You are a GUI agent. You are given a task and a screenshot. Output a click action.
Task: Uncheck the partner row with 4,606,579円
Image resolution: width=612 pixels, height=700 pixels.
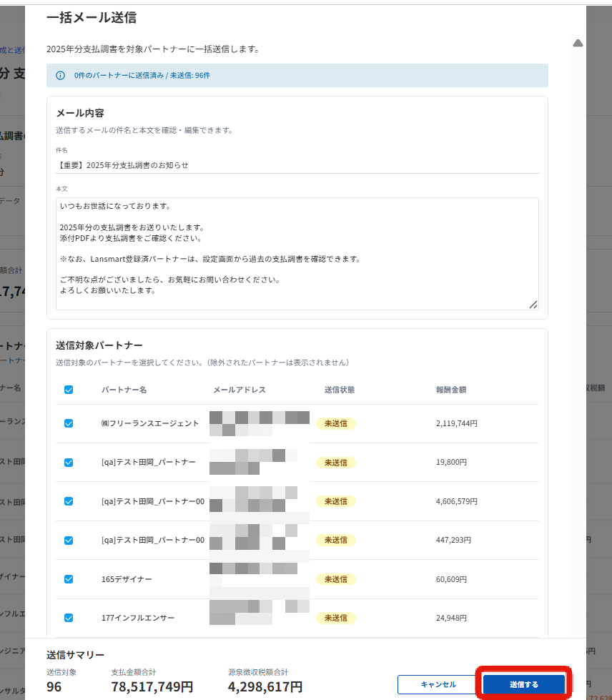[69, 501]
